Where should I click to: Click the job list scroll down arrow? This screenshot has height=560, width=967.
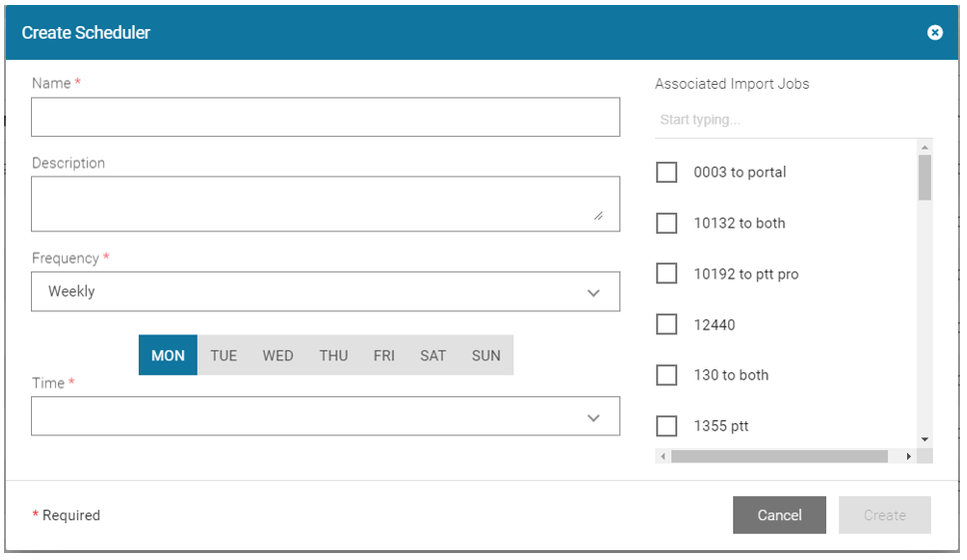(924, 439)
